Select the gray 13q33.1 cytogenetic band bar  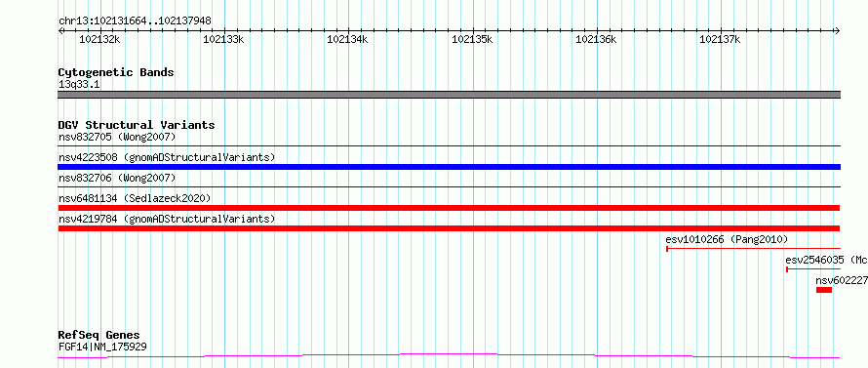coord(449,95)
